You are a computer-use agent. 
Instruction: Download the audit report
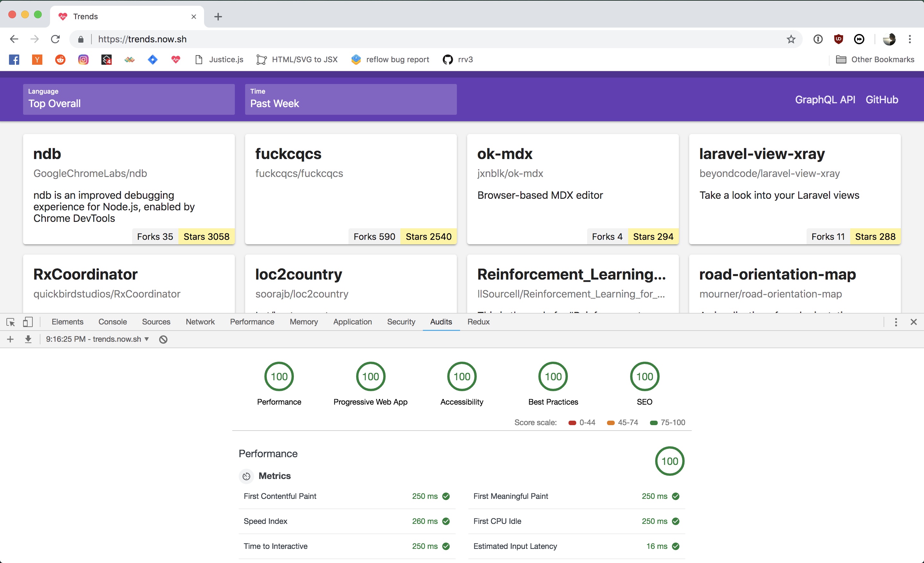point(28,339)
